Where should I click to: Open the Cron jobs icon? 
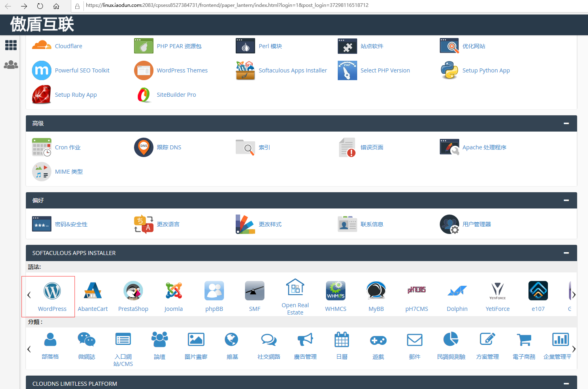coord(42,147)
